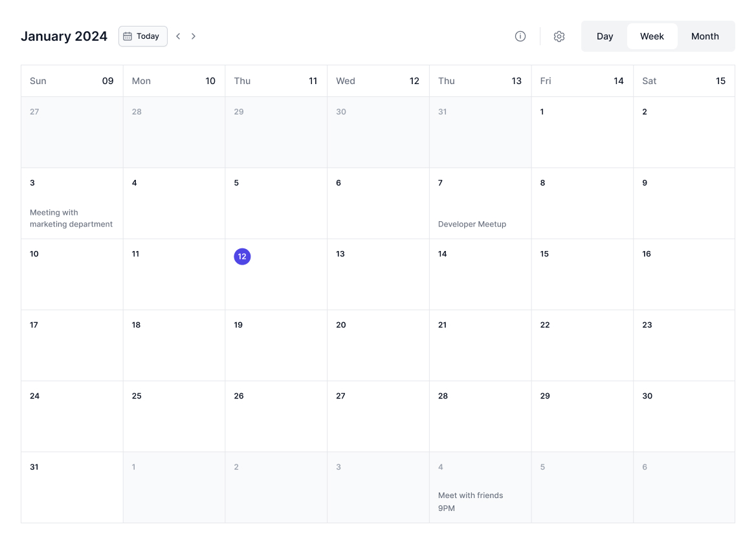Screen dimensions: 756x544
Task: Select the highlighted date 12
Action: 242,257
